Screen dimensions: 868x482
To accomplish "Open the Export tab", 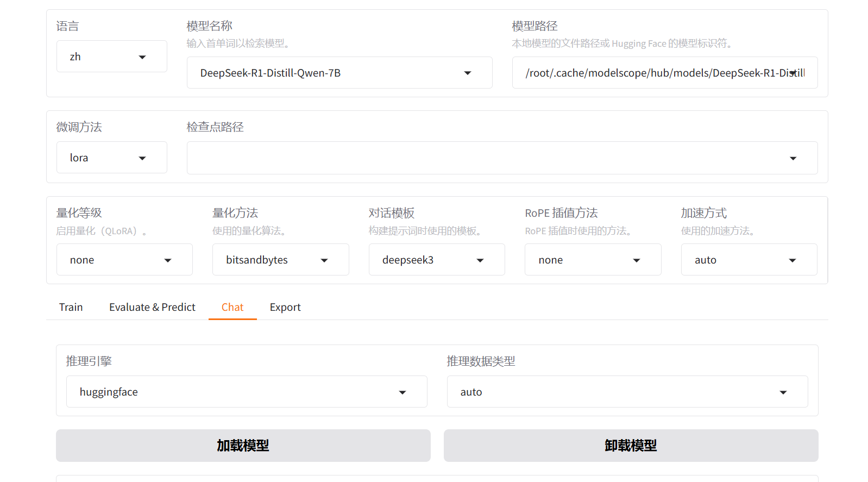I will point(285,307).
